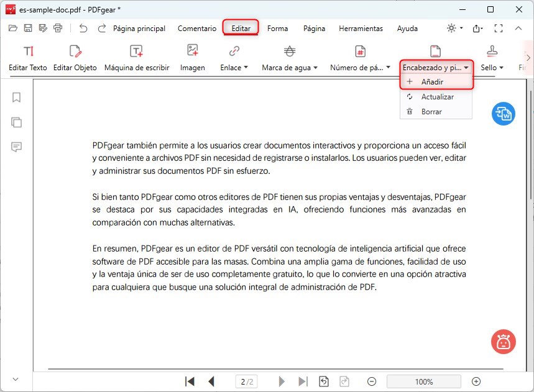Choose Añadir from the header menu
This screenshot has width=534, height=392.
tap(436, 81)
